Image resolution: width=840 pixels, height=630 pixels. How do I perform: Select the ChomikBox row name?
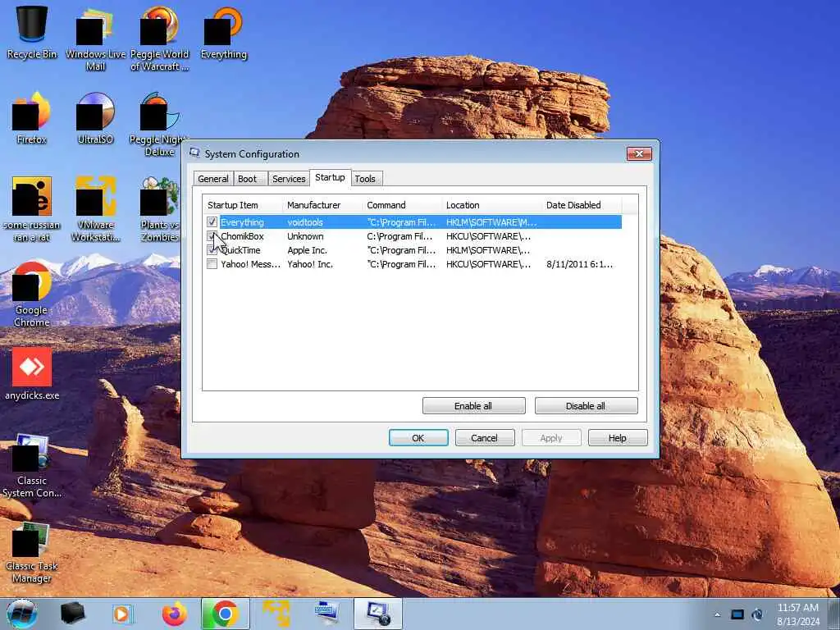(x=242, y=236)
